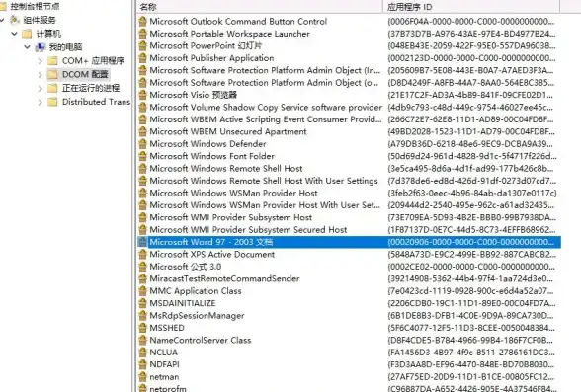Sort list by 应用程序 ID column header
Viewport: 581px width, 392px height.
click(x=471, y=7)
